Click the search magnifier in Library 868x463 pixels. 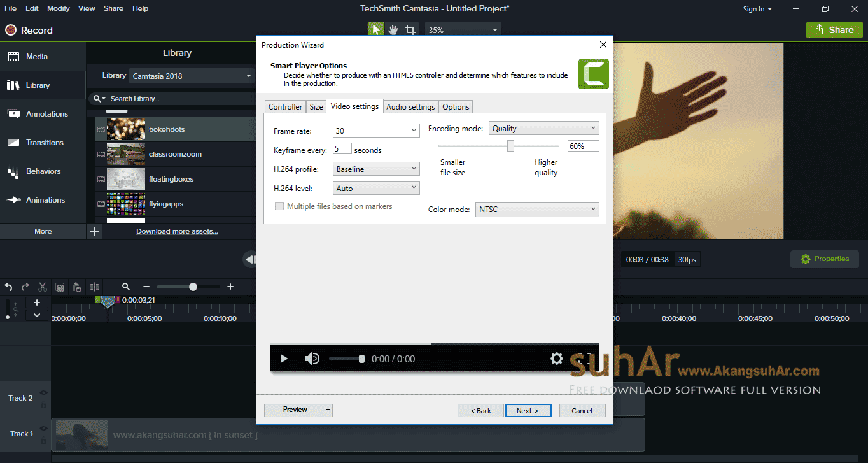tap(99, 99)
